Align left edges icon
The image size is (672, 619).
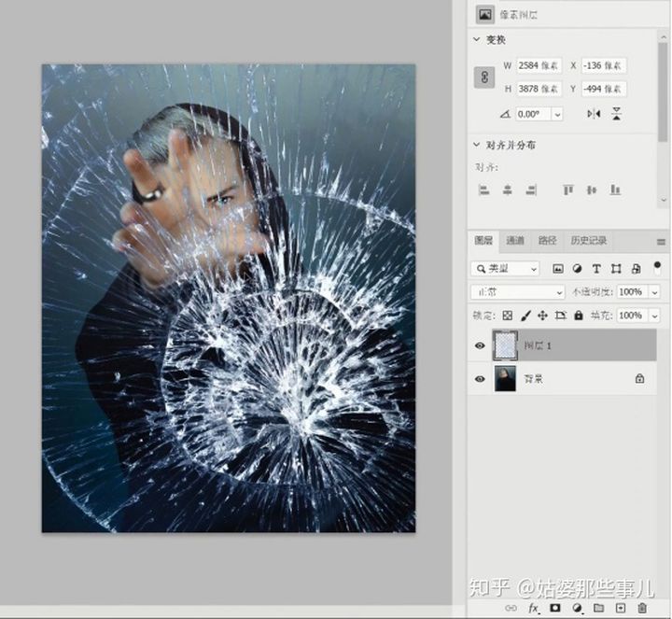[x=484, y=190]
